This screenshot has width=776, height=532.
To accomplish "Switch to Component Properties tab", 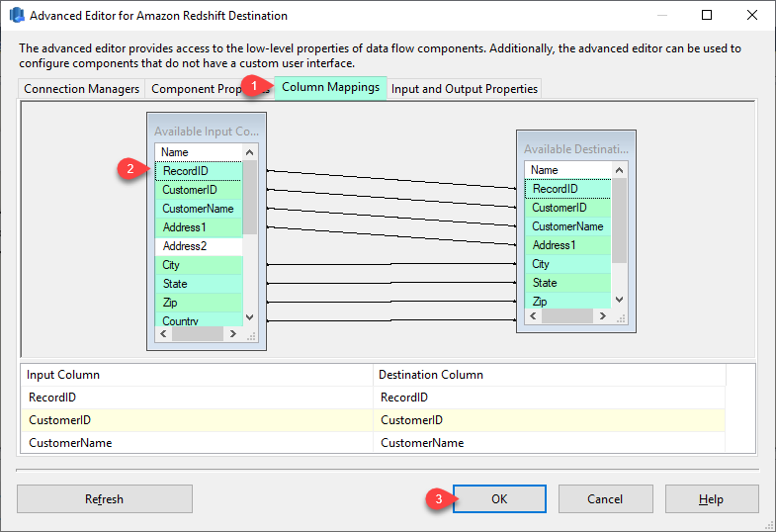I will 211,89.
